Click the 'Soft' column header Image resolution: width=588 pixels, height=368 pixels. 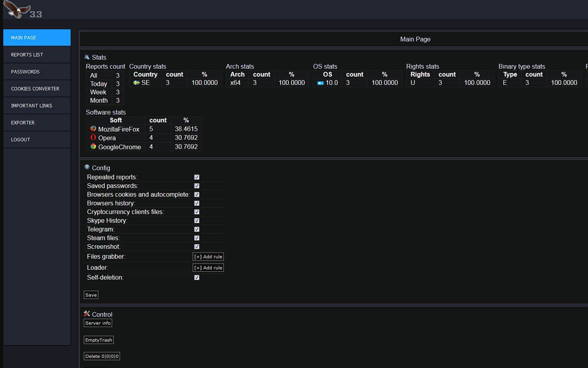click(x=116, y=120)
